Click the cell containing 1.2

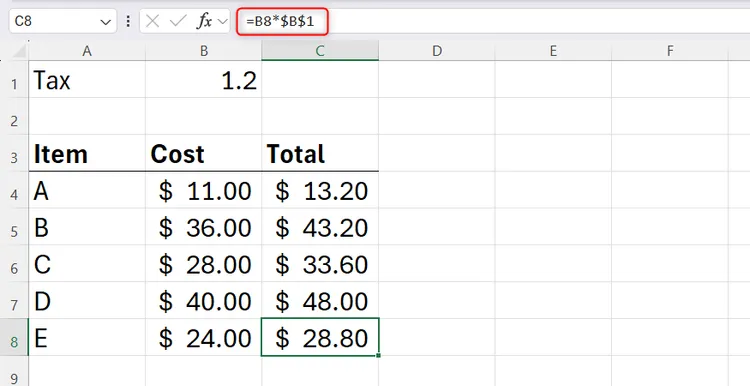pos(204,79)
